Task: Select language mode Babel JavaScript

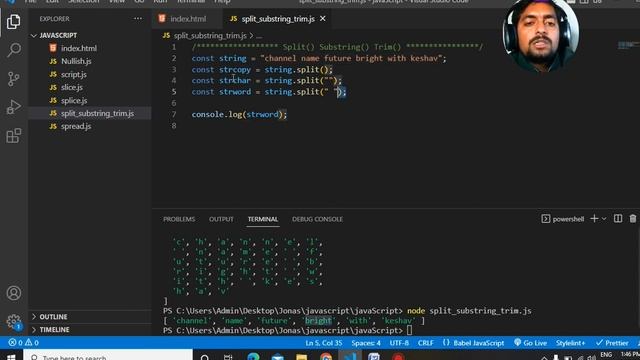Action: [x=473, y=343]
